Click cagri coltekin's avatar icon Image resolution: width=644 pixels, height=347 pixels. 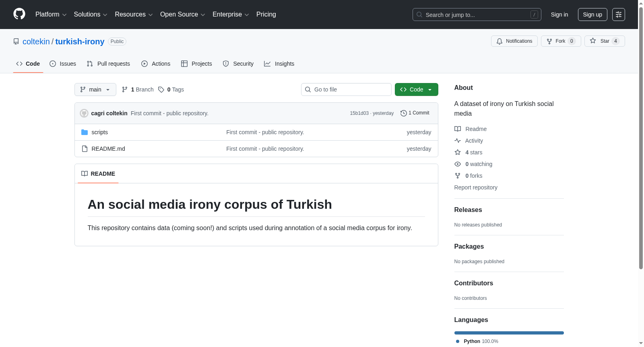(84, 113)
